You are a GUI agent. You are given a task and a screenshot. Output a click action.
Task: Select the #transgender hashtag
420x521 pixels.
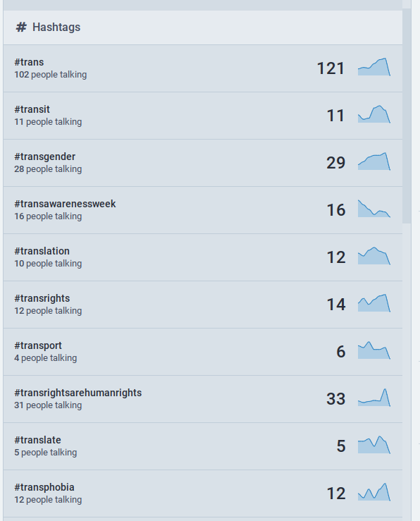(x=45, y=157)
